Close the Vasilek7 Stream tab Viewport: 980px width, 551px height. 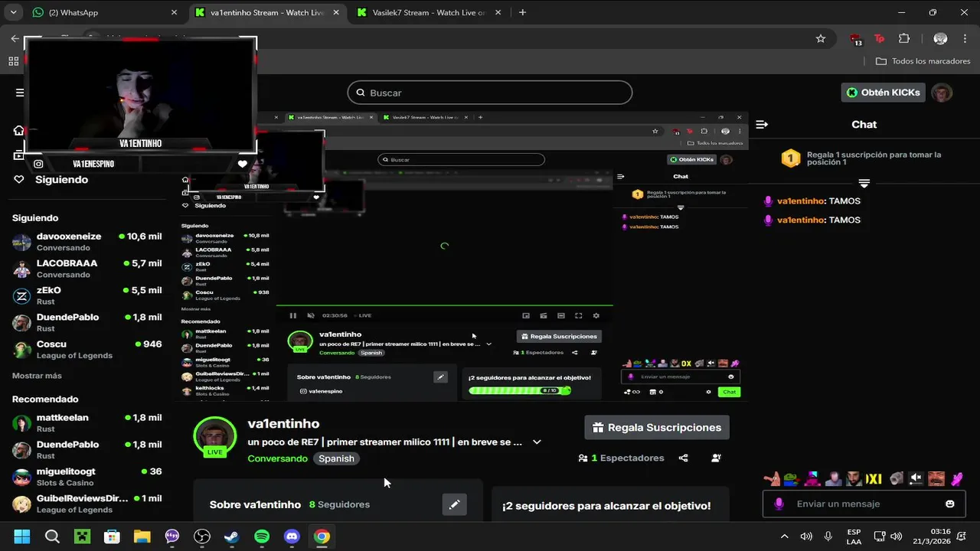point(496,12)
